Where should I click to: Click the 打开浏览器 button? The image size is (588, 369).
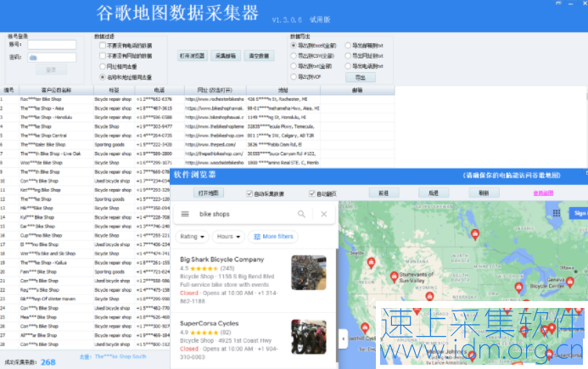pyautogui.click(x=192, y=56)
